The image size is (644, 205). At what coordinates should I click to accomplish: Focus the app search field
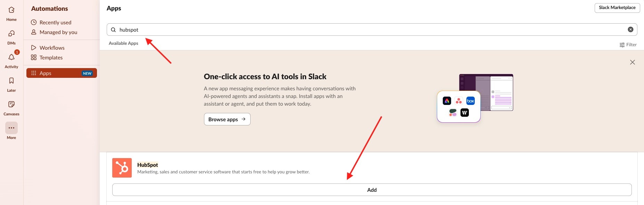tap(372, 30)
